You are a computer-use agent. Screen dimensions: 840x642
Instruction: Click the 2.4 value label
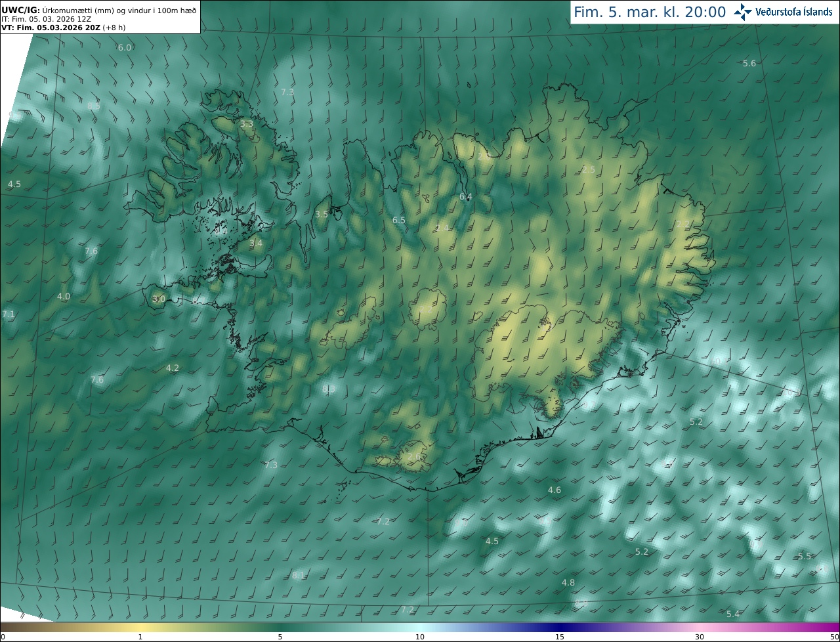pyautogui.click(x=443, y=228)
